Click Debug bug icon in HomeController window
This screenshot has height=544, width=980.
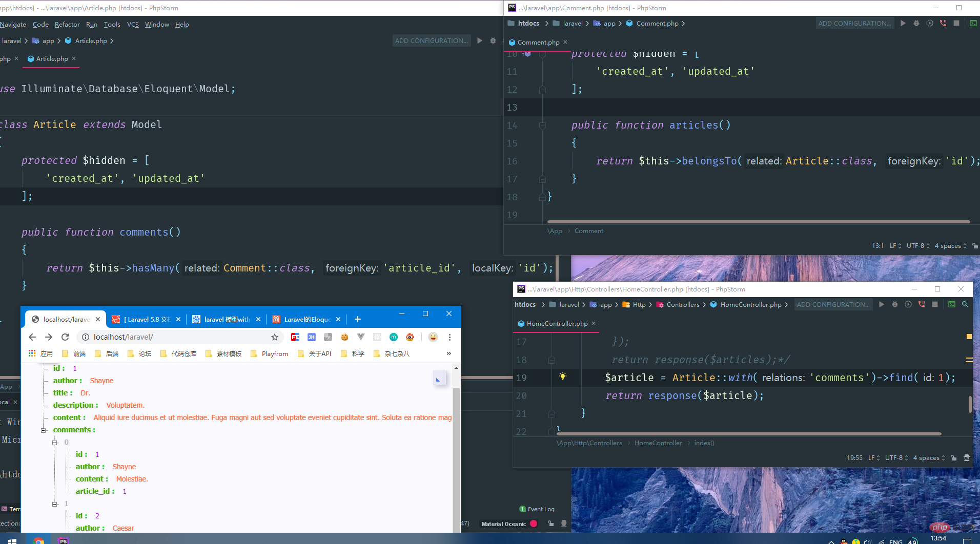coord(895,304)
